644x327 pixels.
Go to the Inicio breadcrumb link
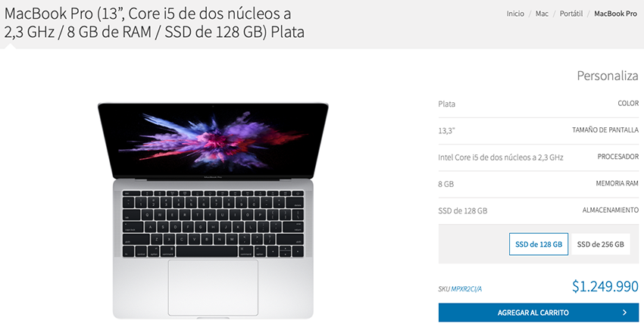[x=515, y=14]
